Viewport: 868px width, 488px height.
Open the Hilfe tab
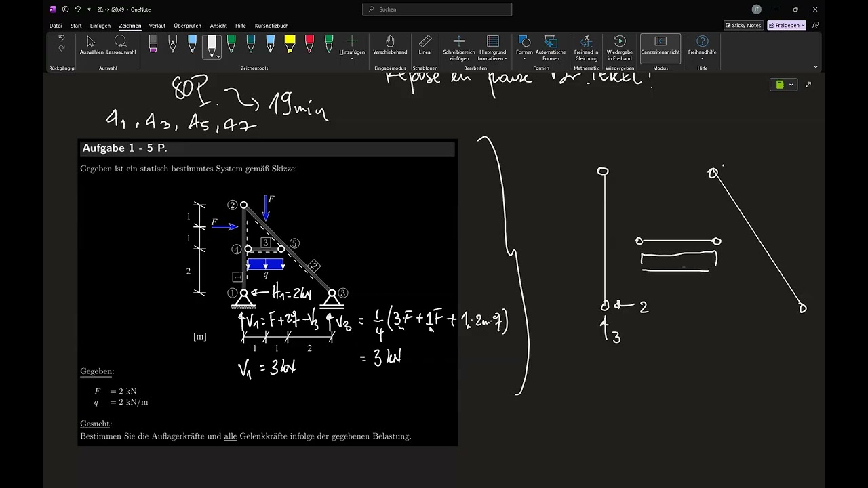(241, 26)
